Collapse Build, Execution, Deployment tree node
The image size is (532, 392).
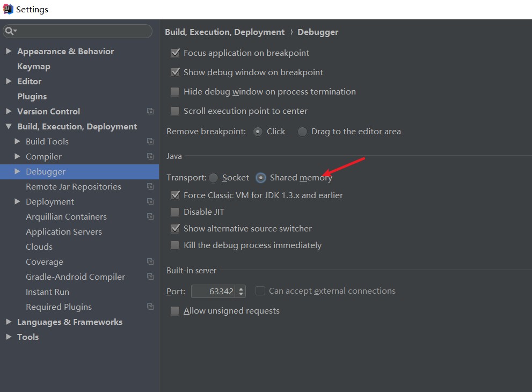point(9,126)
